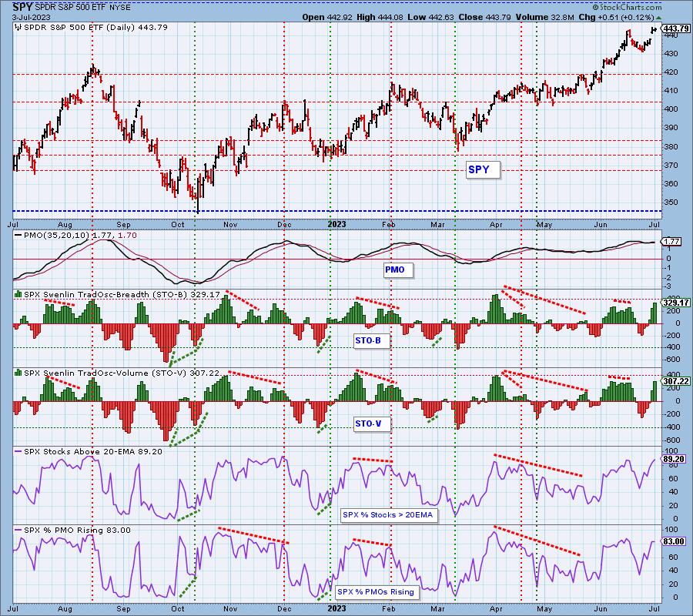693x616 pixels.
Task: Click the 329.17 STO-B value tag
Action: coord(676,303)
